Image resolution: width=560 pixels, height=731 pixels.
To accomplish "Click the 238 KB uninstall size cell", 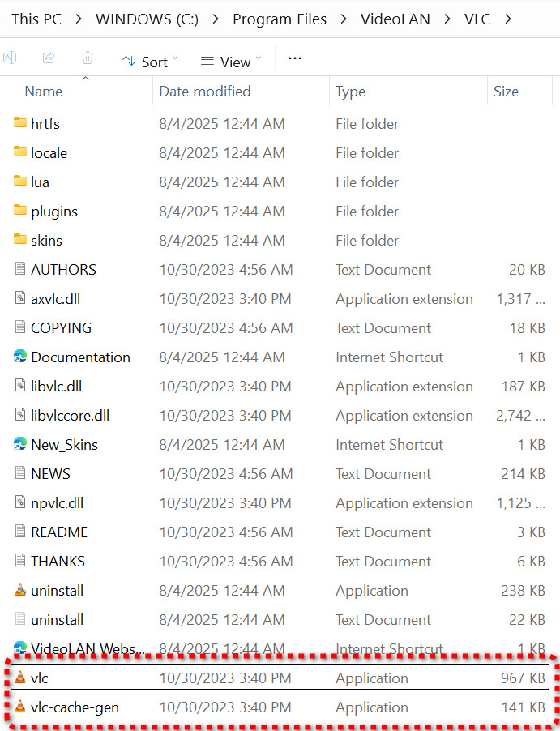I will coord(523,591).
